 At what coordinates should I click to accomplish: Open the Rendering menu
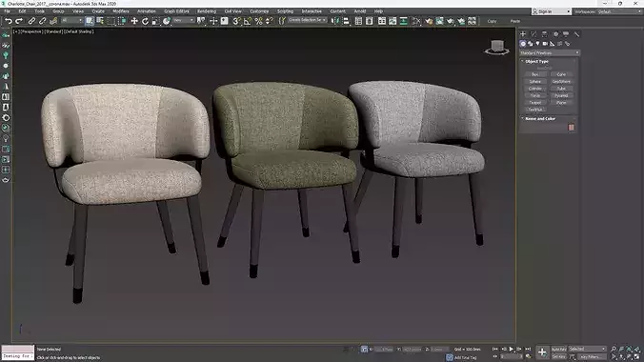207,11
